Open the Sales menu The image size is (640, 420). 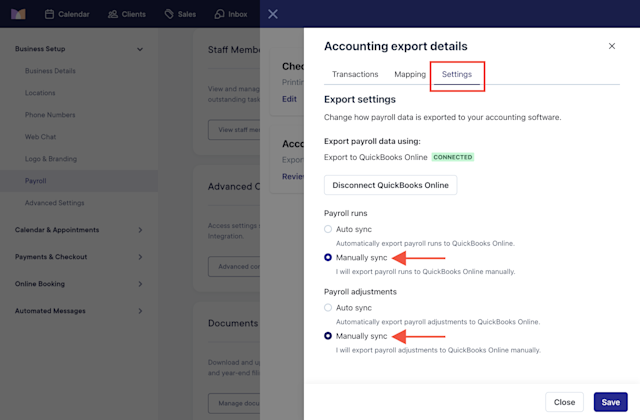click(x=180, y=14)
